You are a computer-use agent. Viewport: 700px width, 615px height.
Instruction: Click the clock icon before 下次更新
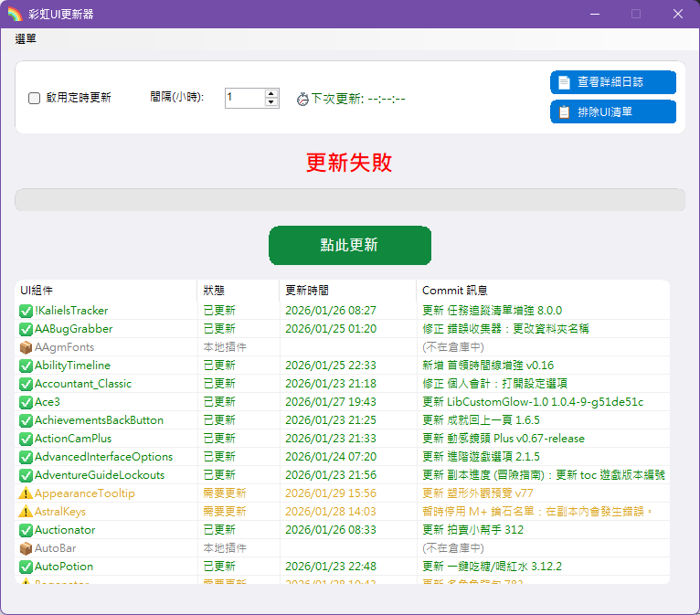(x=302, y=99)
